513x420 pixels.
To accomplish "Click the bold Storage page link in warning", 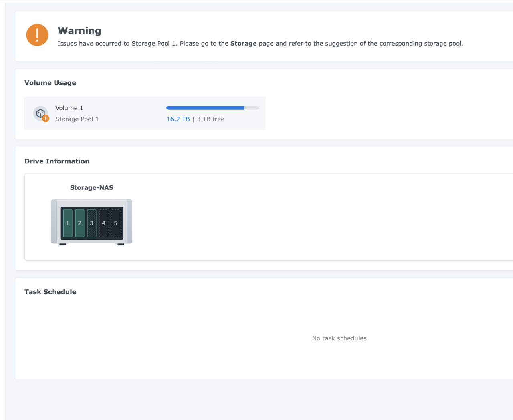I will pos(244,44).
